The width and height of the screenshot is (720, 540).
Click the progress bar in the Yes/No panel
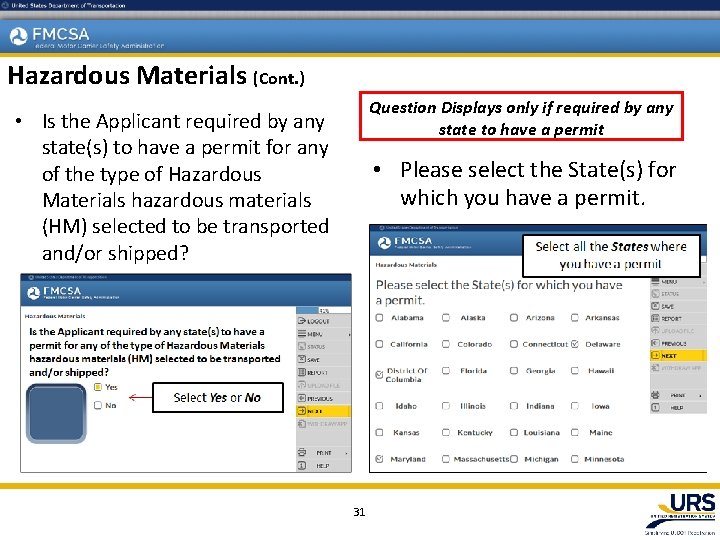pos(324,310)
